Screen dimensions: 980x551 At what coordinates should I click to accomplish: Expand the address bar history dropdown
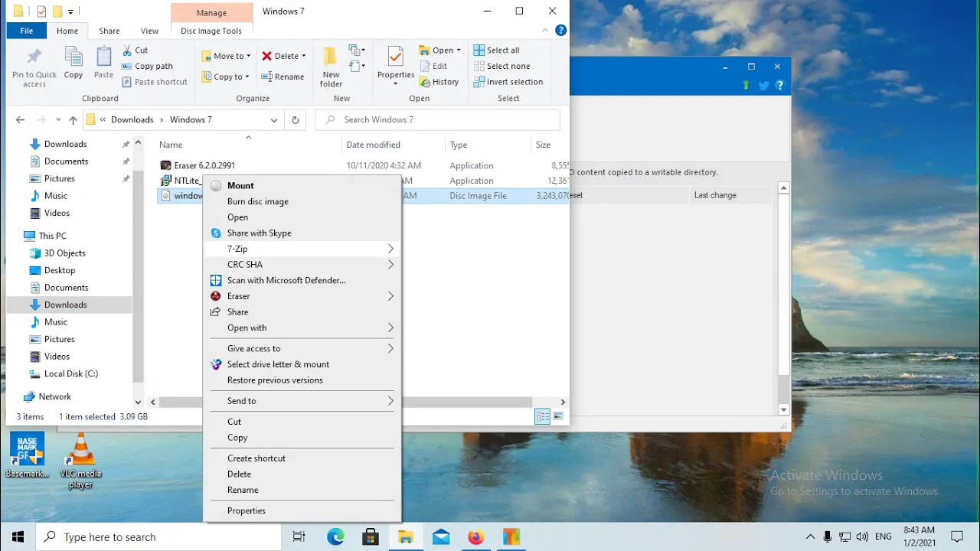tap(274, 120)
